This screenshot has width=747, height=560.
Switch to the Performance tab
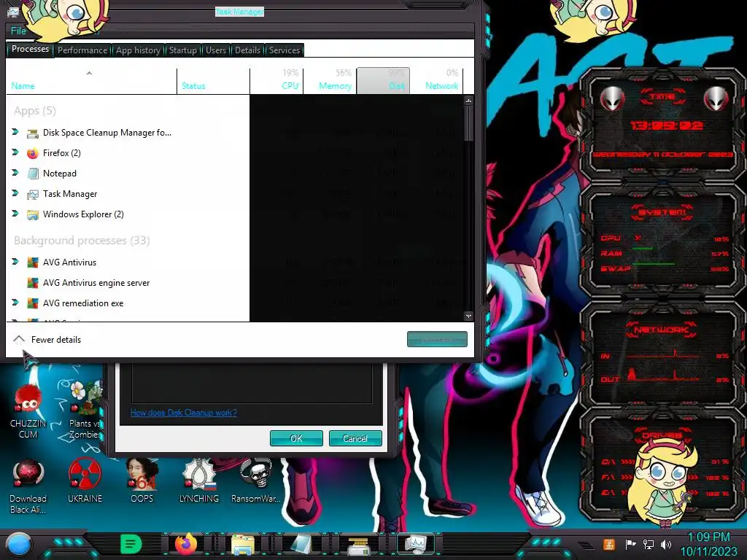pyautogui.click(x=82, y=50)
